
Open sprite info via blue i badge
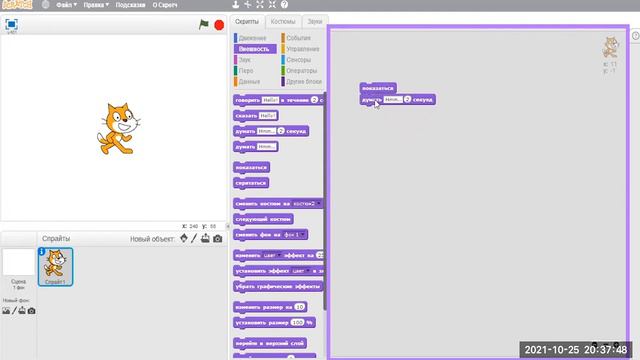pos(42,252)
